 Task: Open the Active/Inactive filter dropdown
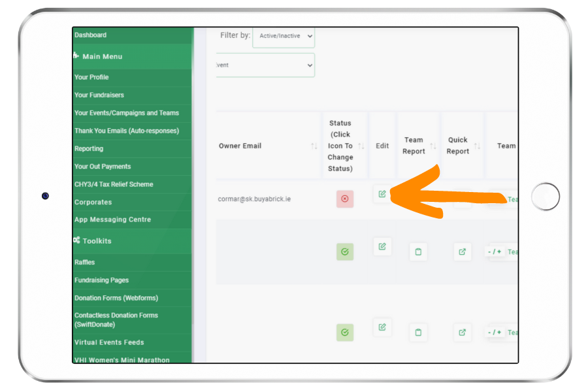[284, 37]
